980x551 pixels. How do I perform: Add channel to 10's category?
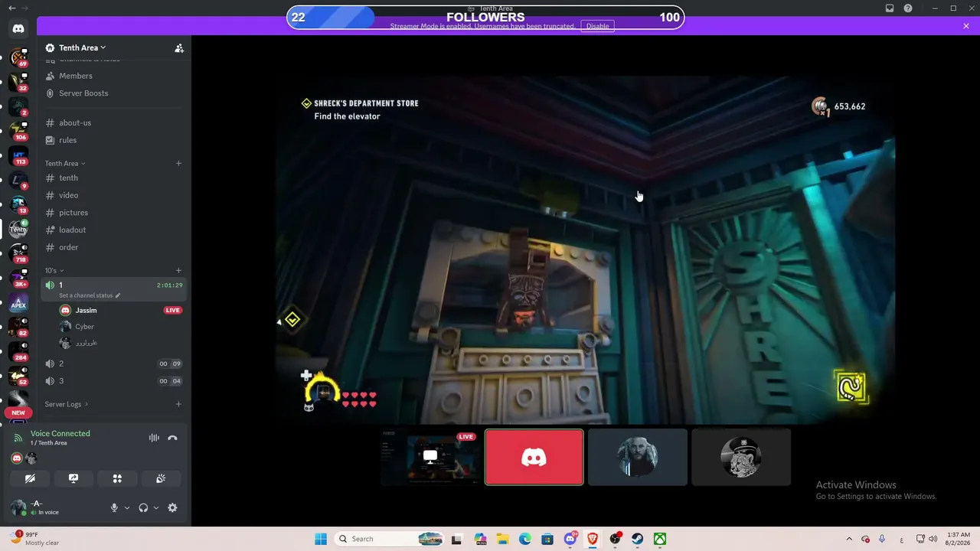pyautogui.click(x=178, y=270)
